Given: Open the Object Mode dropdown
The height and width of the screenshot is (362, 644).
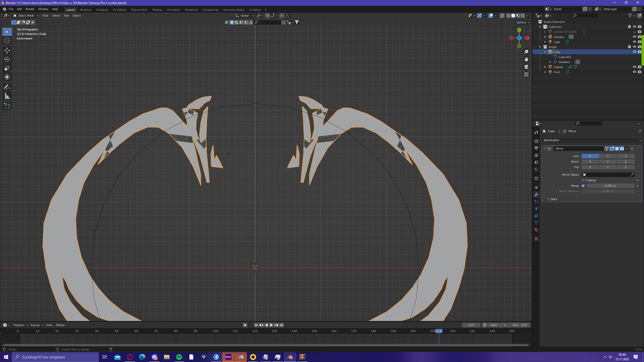Looking at the screenshot, I should pyautogui.click(x=26, y=16).
